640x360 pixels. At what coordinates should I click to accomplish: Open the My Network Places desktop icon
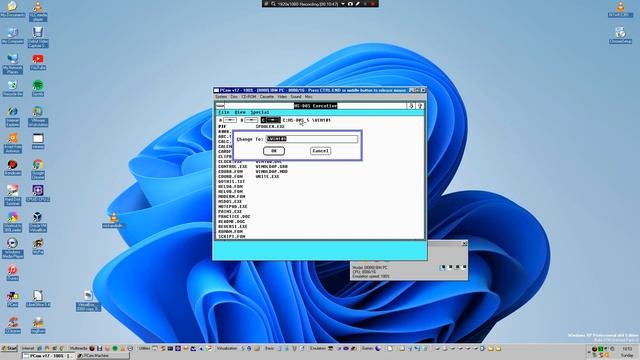13,63
